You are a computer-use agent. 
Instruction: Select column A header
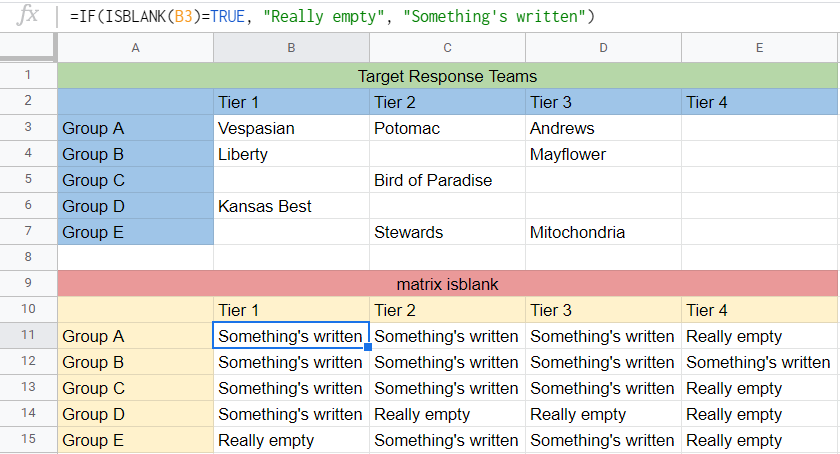coord(136,48)
